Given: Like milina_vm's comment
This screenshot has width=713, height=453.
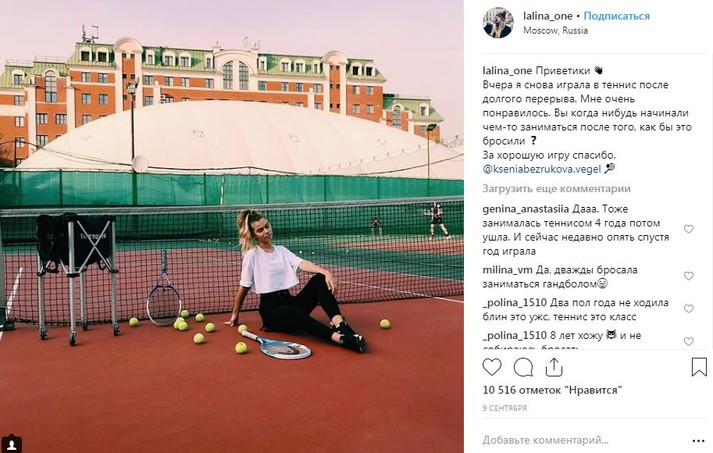Looking at the screenshot, I should (688, 272).
